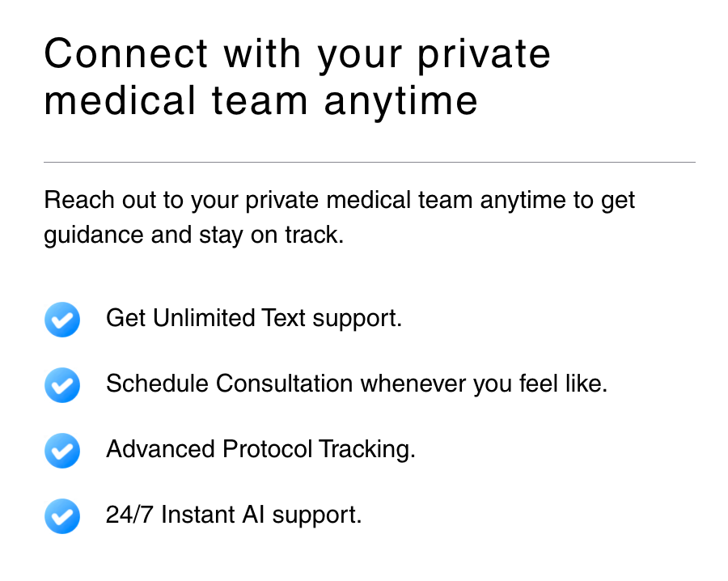Click the 'Advanced Protocol Tracking.' feature text

(260, 450)
